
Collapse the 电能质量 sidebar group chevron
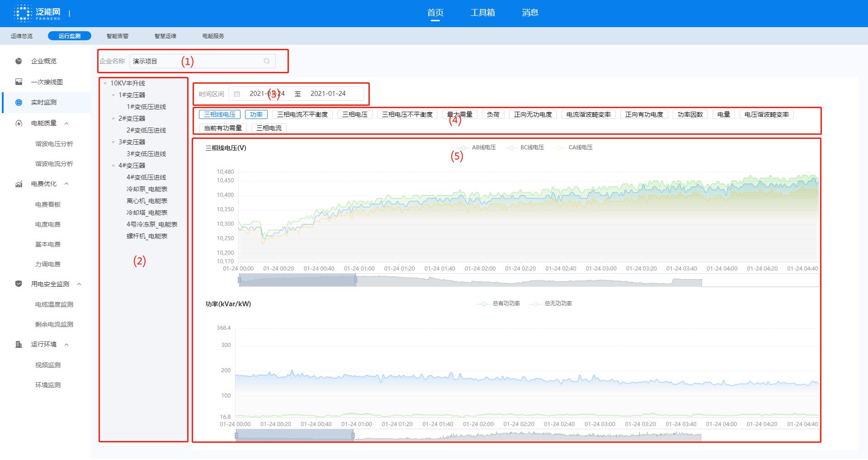coord(66,123)
